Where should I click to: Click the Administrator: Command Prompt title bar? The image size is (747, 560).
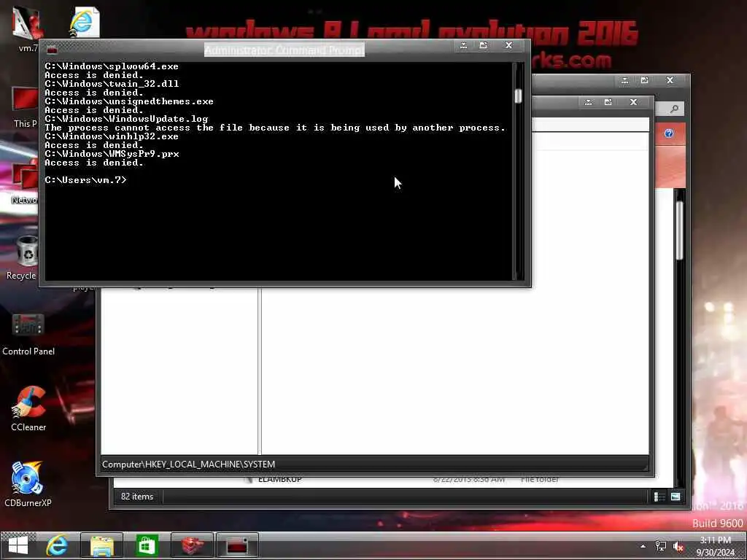coord(285,50)
